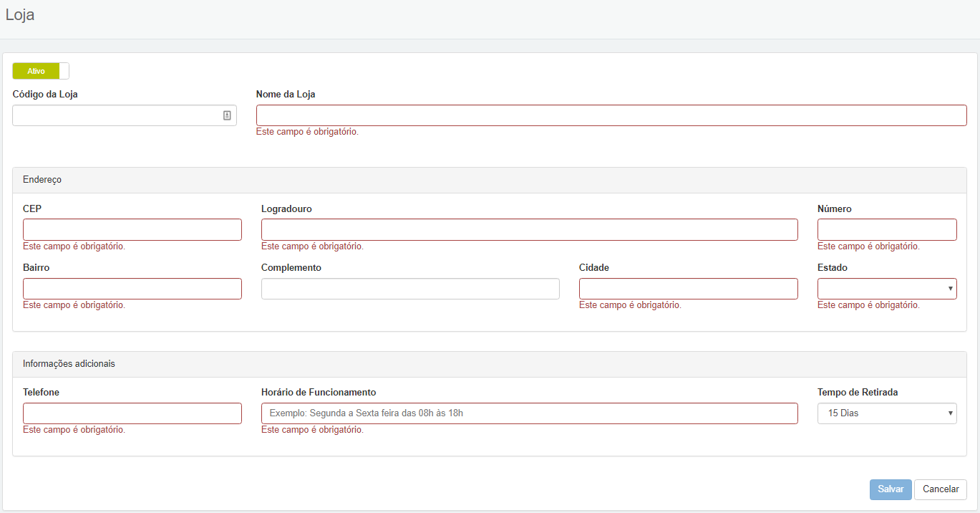Image resolution: width=980 pixels, height=513 pixels.
Task: Click the Tempo de Retirada label
Action: (858, 393)
